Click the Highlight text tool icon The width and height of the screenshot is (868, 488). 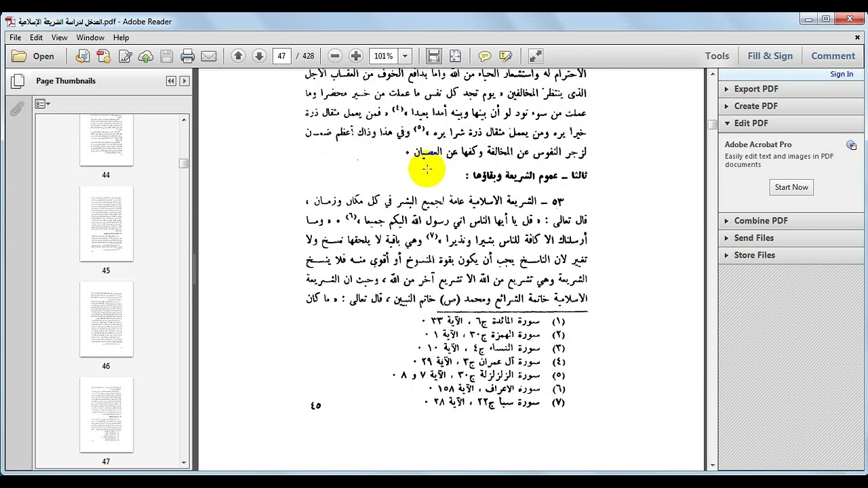[506, 56]
